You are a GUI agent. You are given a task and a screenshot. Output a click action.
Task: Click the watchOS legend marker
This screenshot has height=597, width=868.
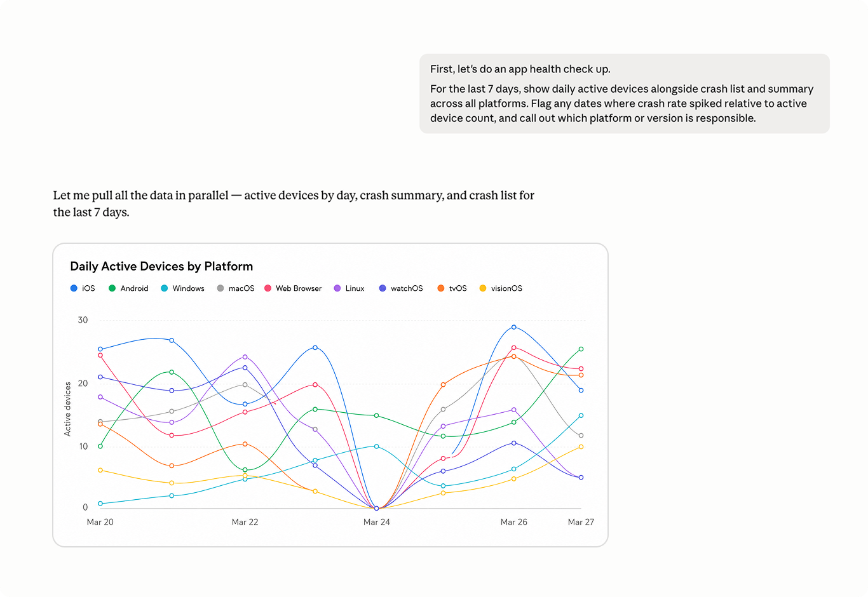point(383,288)
